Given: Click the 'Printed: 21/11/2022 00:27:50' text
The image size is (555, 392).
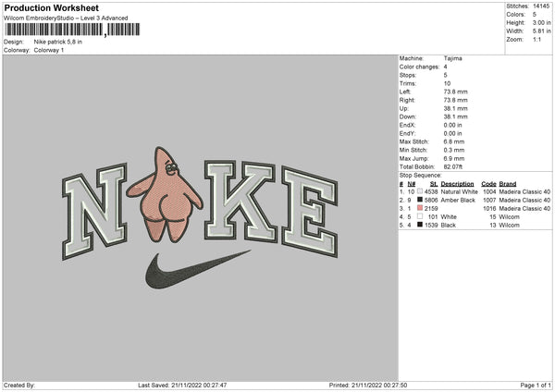Looking at the screenshot, I should point(368,386).
